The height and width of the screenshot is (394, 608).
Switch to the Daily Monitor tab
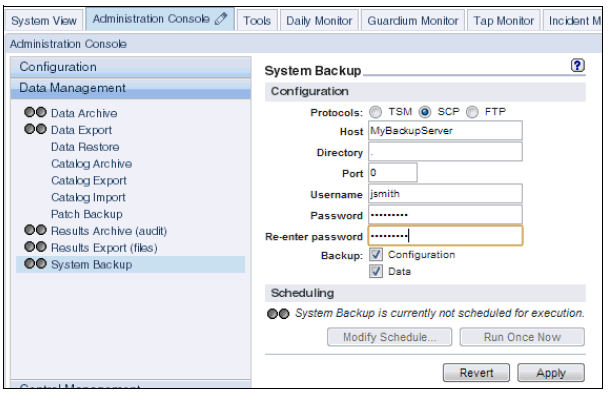pos(319,20)
